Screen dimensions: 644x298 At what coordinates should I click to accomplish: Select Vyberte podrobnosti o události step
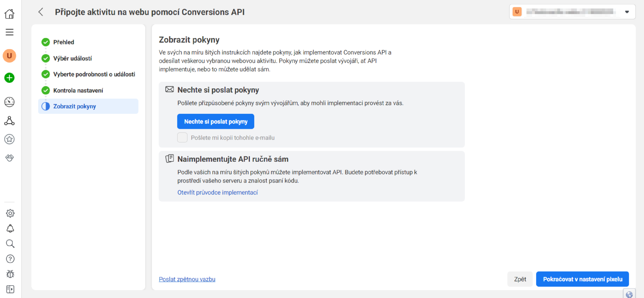tap(88, 74)
